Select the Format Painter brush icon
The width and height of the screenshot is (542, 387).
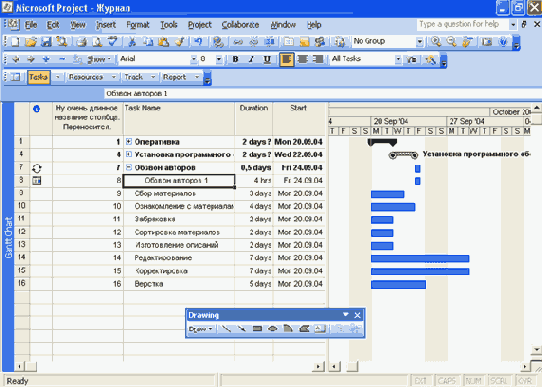pyautogui.click(x=179, y=42)
